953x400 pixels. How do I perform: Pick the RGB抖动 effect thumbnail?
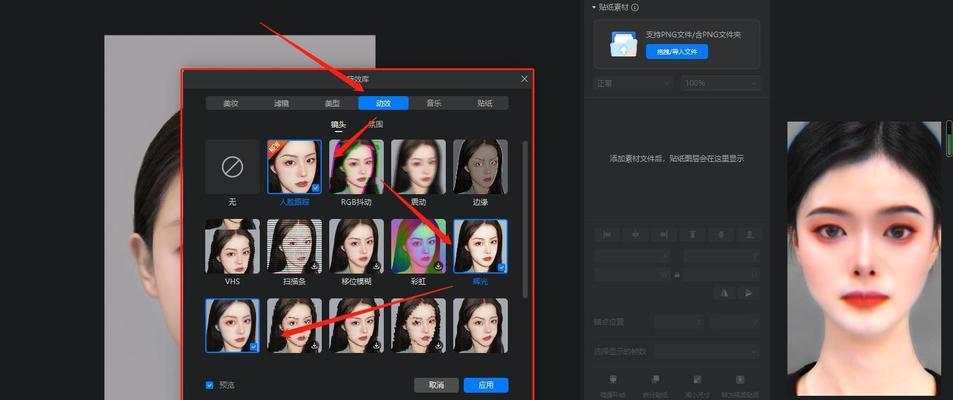[356, 167]
